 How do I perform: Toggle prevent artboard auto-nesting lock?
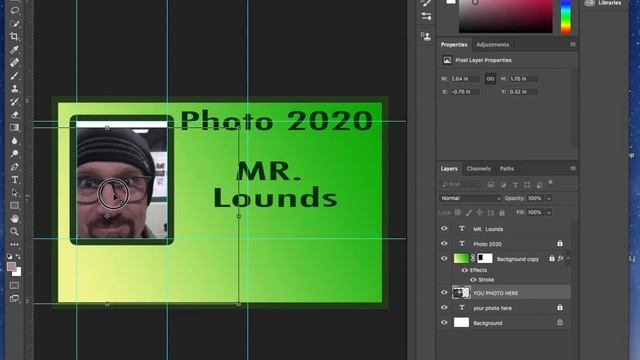click(491, 212)
